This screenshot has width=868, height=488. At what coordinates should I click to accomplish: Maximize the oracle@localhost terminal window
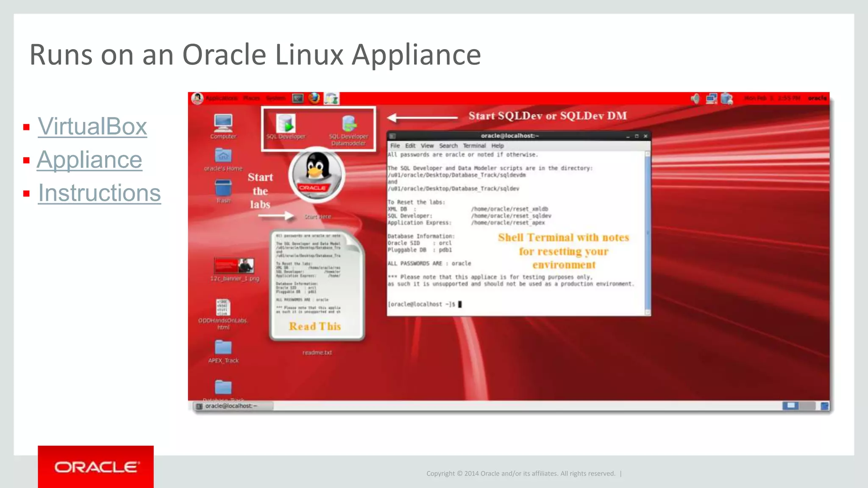(637, 136)
